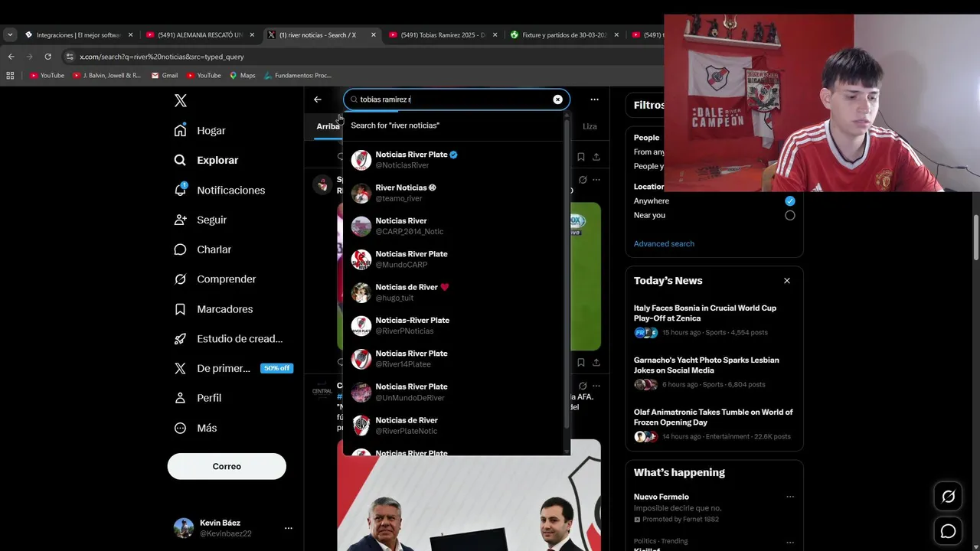The image size is (980, 551).
Task: Click browser back arrow
Action: point(11,57)
